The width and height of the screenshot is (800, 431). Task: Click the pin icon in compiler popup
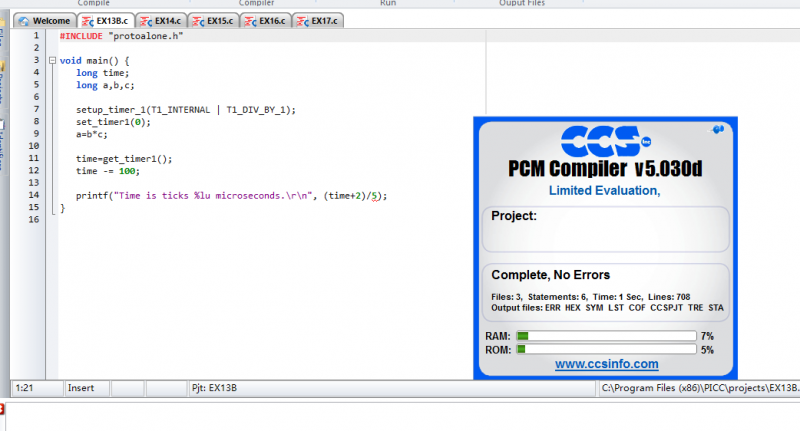point(718,130)
